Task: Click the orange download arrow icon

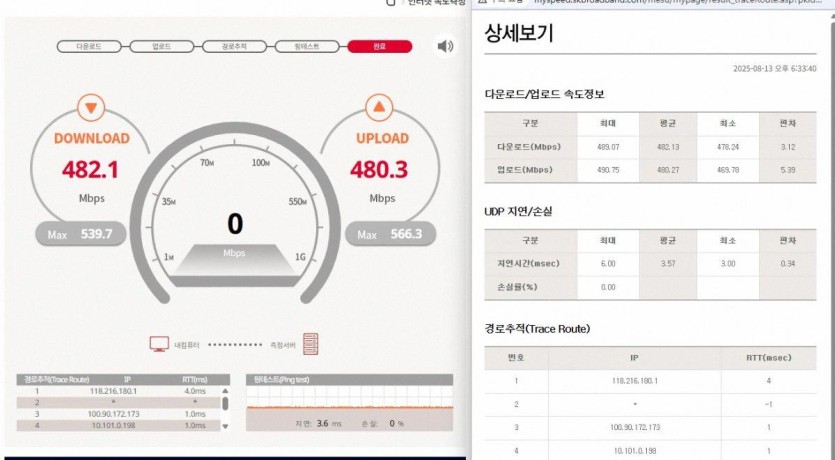Action: click(x=91, y=107)
